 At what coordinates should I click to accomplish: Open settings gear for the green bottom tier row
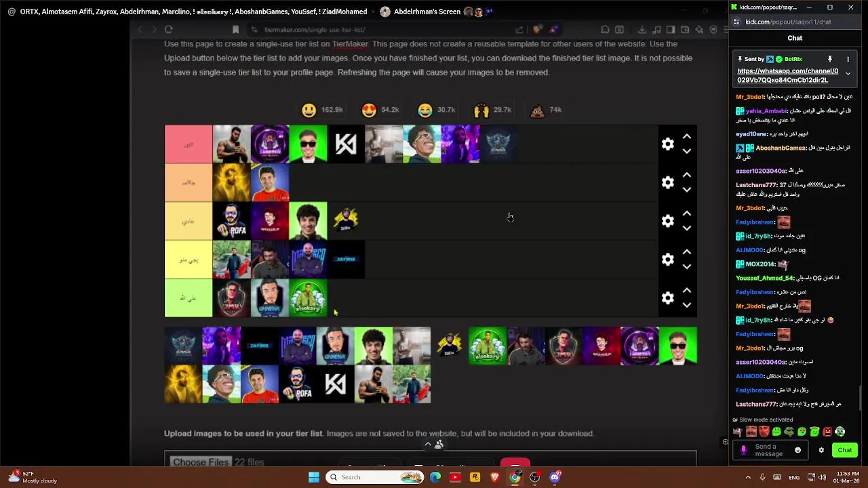(668, 298)
